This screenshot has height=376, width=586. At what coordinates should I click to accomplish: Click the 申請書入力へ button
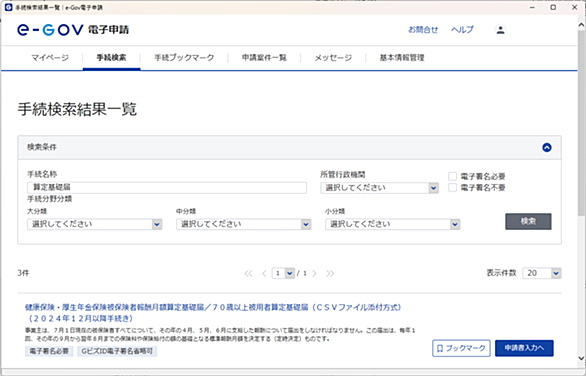(x=524, y=348)
